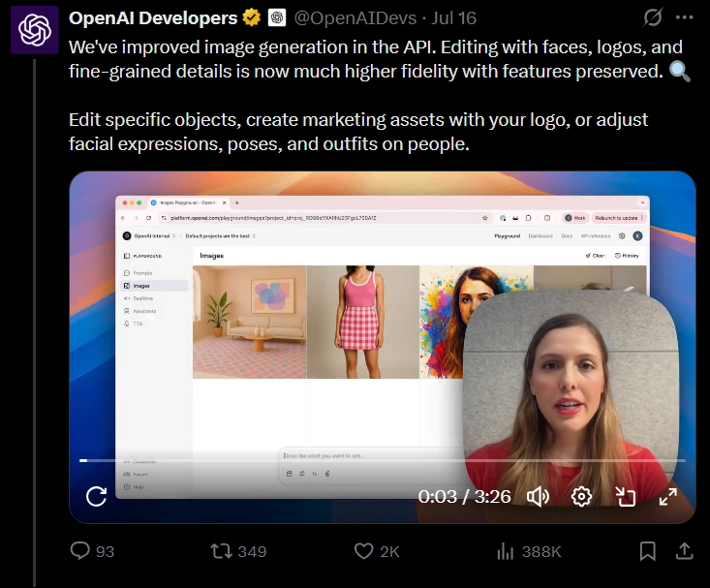Click the Cookbook link in sidebar
Screen dimensions: 710x588
pos(139,462)
